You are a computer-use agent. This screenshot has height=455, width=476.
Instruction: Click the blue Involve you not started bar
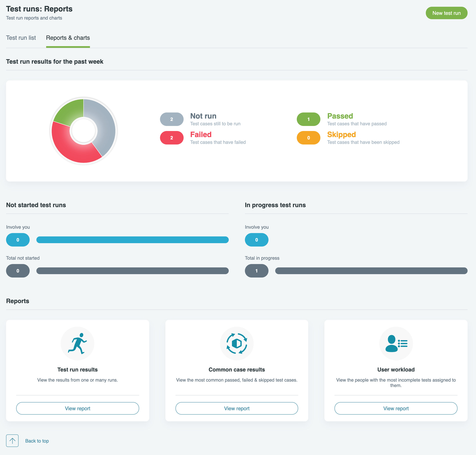[x=132, y=240]
